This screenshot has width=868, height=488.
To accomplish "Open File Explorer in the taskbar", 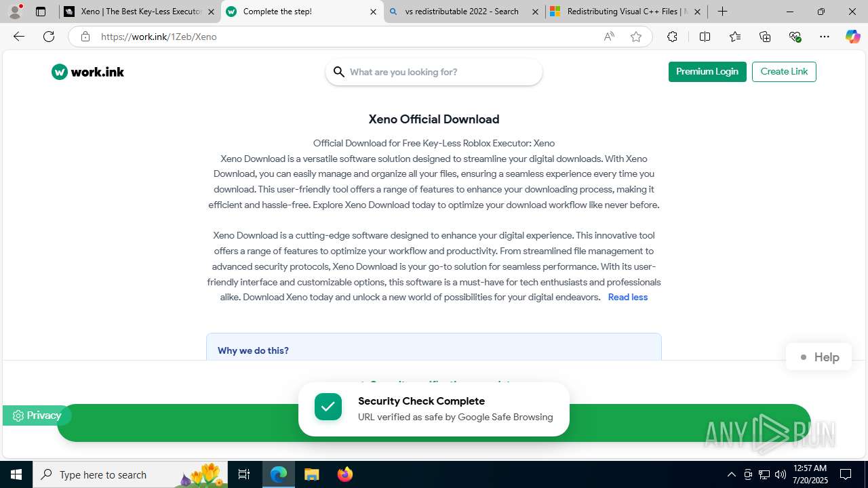I will pyautogui.click(x=311, y=474).
